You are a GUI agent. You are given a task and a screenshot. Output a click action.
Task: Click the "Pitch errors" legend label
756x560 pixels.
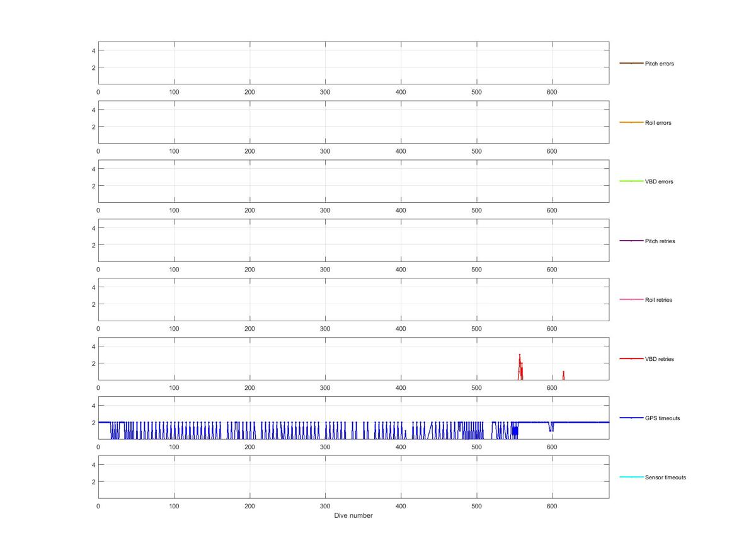(x=659, y=64)
